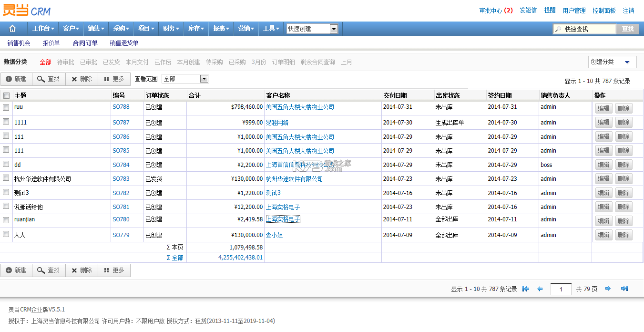Open 用户管理 link

click(574, 10)
